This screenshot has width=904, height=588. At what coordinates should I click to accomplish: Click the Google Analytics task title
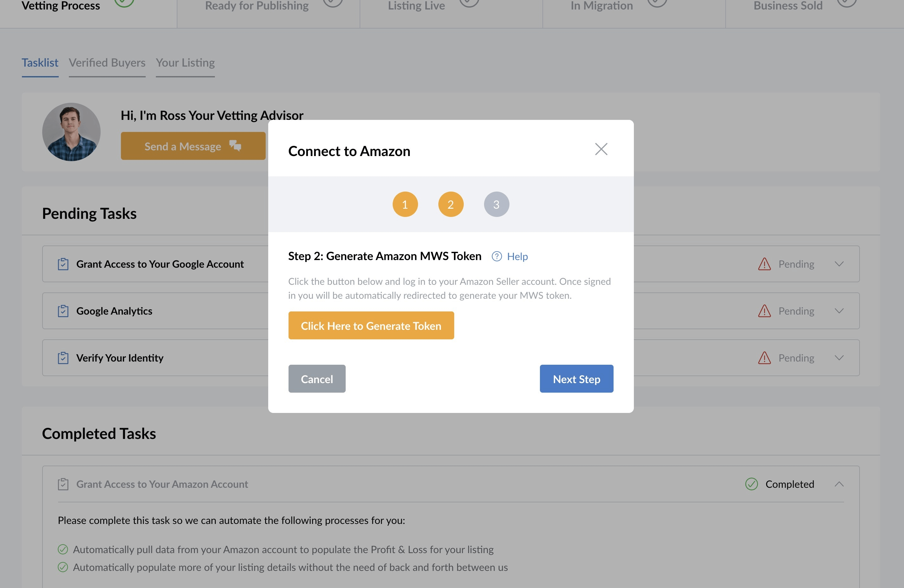coord(114,311)
